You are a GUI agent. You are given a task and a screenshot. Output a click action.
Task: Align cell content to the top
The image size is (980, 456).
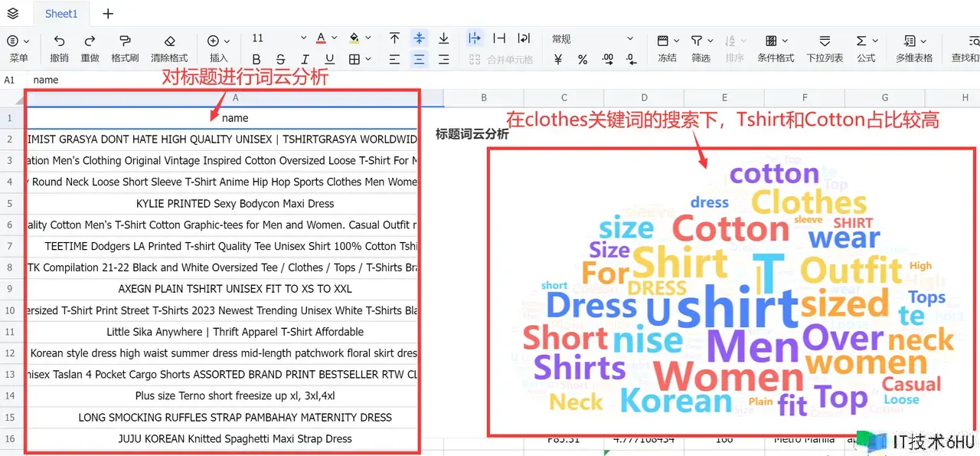click(x=394, y=38)
